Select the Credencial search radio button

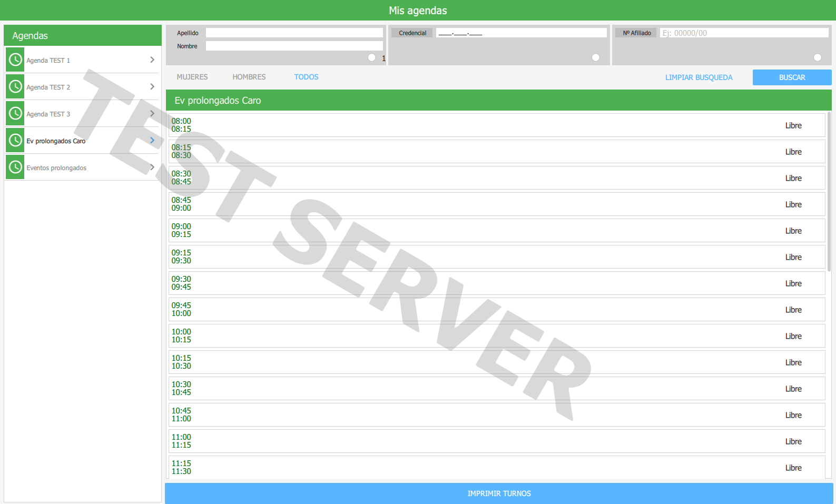coord(596,57)
